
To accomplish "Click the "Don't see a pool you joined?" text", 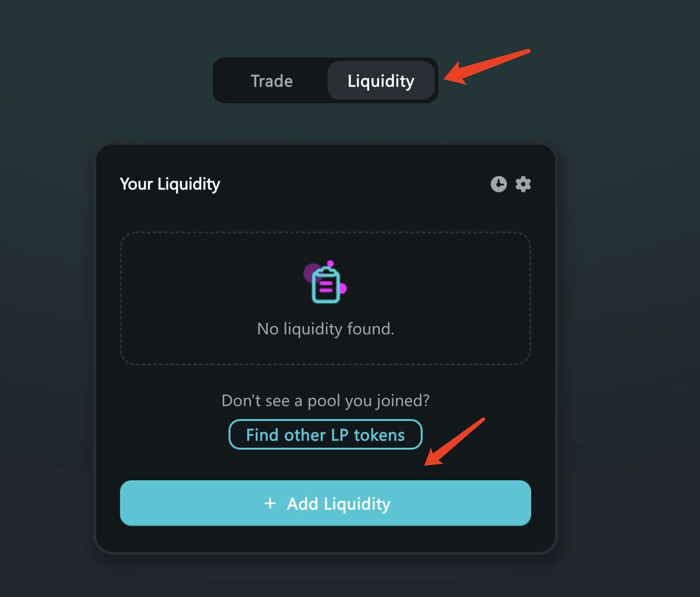I will click(x=325, y=400).
